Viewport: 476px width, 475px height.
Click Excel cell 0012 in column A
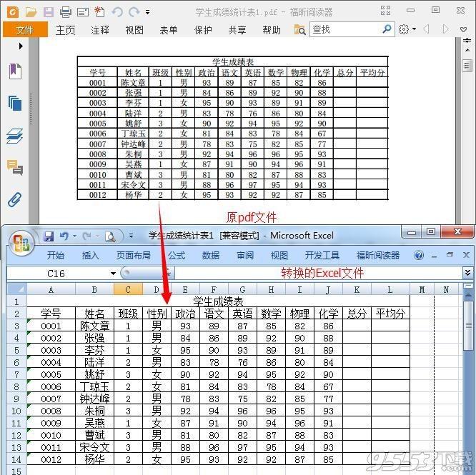point(51,459)
